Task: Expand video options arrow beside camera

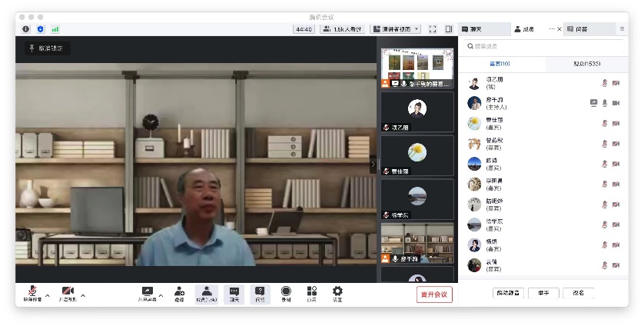Action: point(83,294)
